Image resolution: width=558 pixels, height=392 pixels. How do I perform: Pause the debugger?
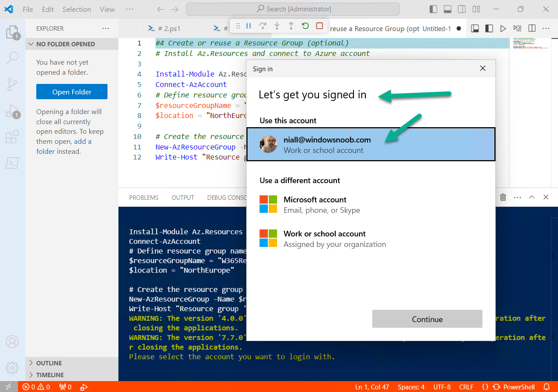coord(249,26)
